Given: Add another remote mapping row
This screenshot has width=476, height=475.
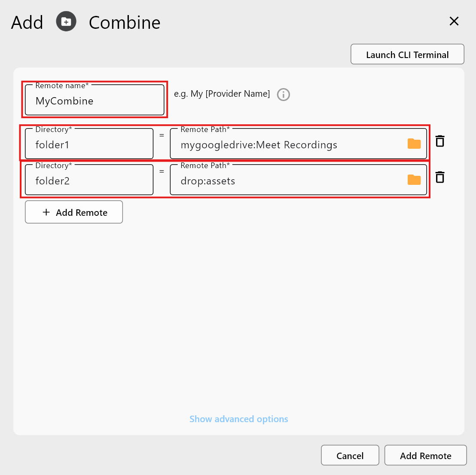Looking at the screenshot, I should (x=73, y=212).
